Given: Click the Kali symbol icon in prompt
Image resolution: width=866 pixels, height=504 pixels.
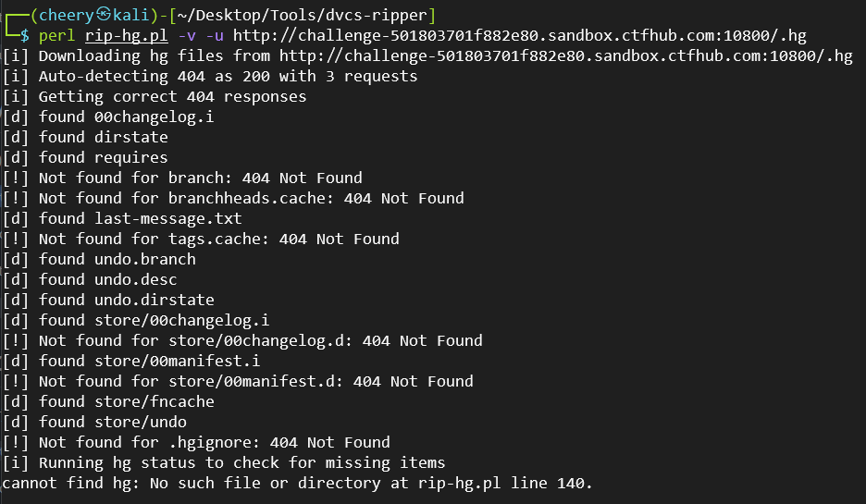Looking at the screenshot, I should click(104, 15).
